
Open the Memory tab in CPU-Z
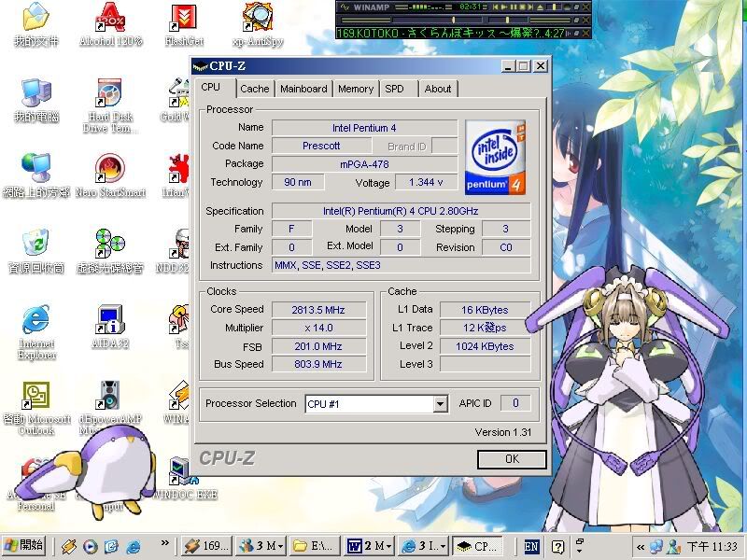(x=356, y=89)
